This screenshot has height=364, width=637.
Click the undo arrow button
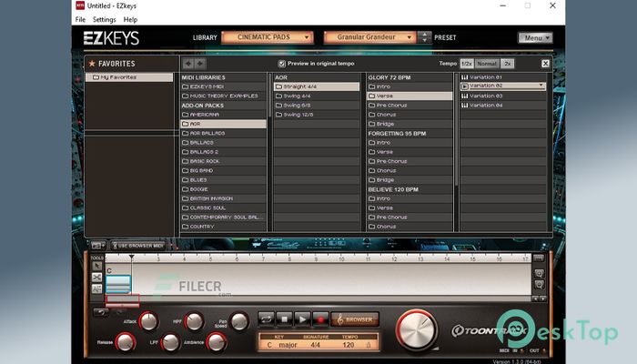click(x=101, y=312)
